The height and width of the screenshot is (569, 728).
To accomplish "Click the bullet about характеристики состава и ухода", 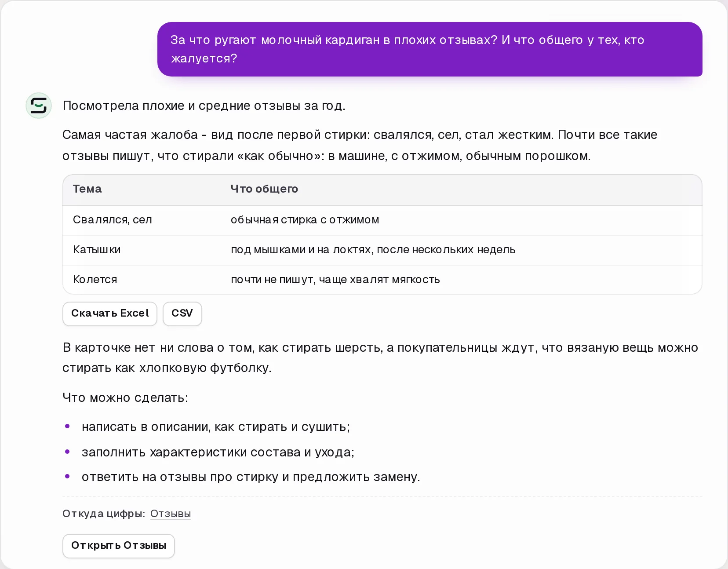I will 218,452.
